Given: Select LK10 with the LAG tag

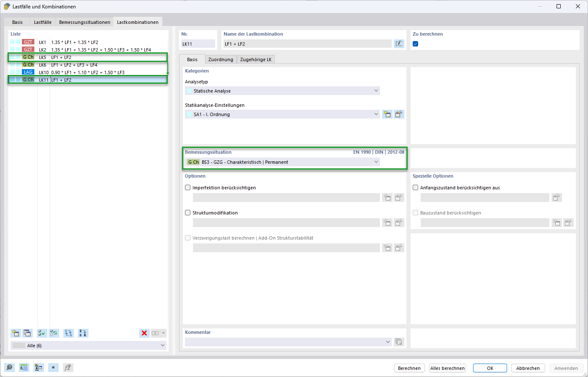Looking at the screenshot, I should (x=88, y=72).
